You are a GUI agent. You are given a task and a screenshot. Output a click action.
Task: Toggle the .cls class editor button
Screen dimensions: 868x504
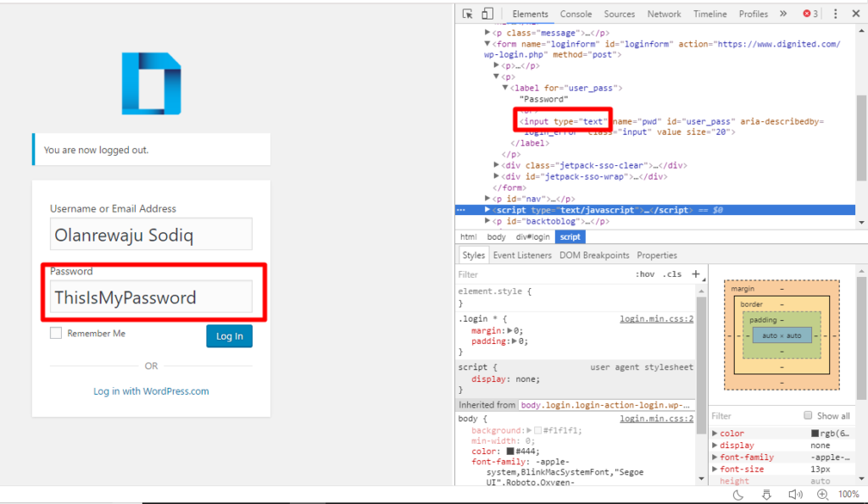[x=672, y=274]
